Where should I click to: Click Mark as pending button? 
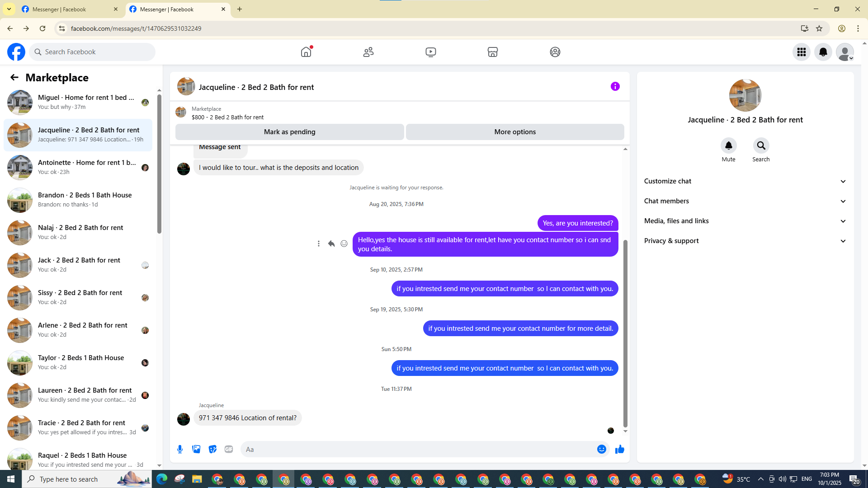coord(290,132)
